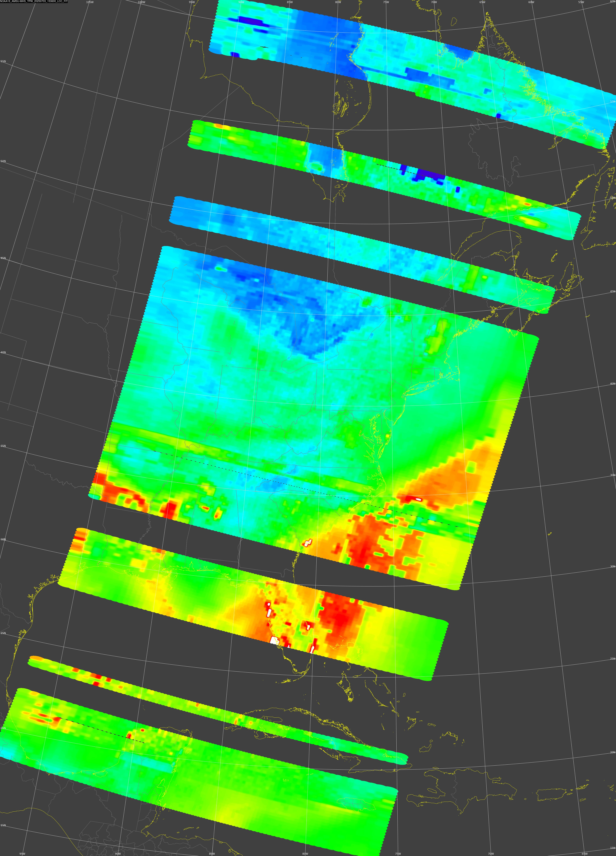Viewport: 616px width, 856px height.
Task: Click the 80W label on the top edge
Action: (338, 2)
